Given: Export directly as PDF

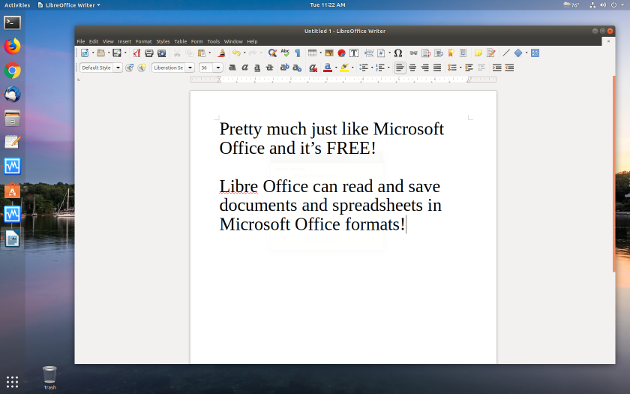Looking at the screenshot, I should point(137,53).
